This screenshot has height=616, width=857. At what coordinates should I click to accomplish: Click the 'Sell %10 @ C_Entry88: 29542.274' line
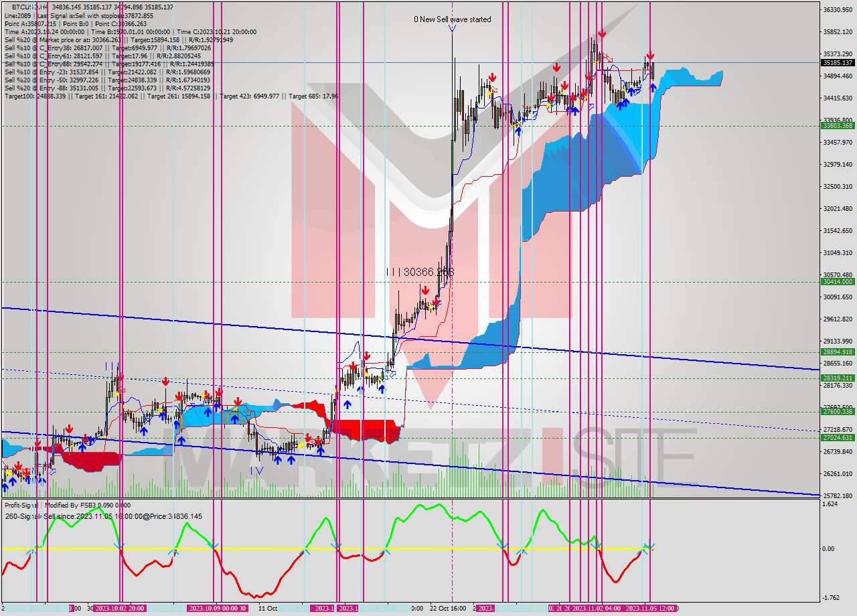coord(108,64)
